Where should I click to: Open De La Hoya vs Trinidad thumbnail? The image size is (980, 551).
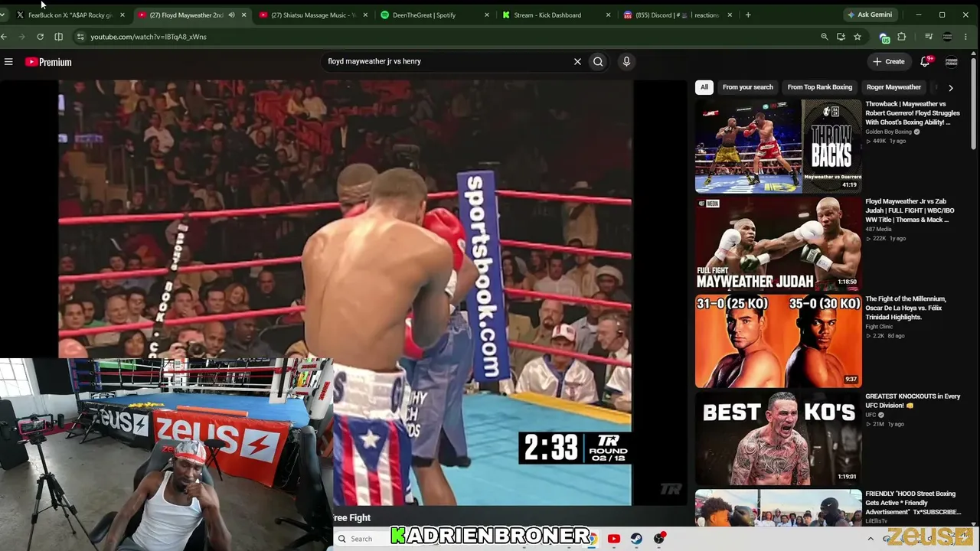(778, 341)
